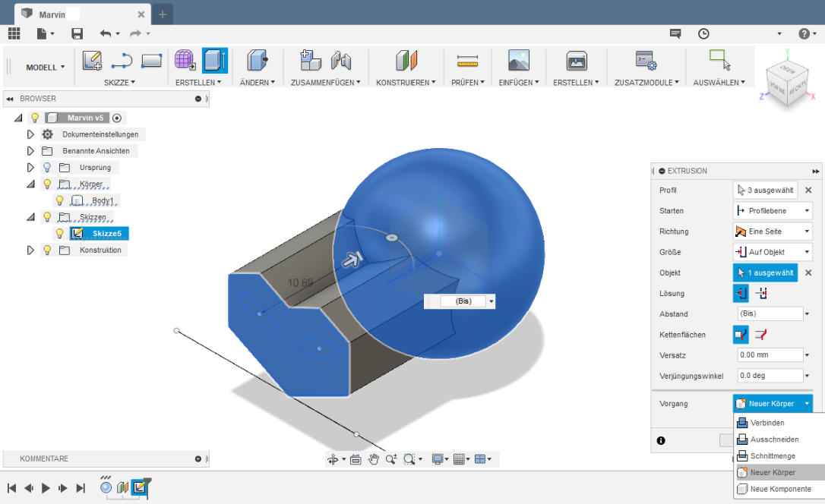Image resolution: width=825 pixels, height=504 pixels.
Task: Select the Pan hand tool
Action: [373, 459]
